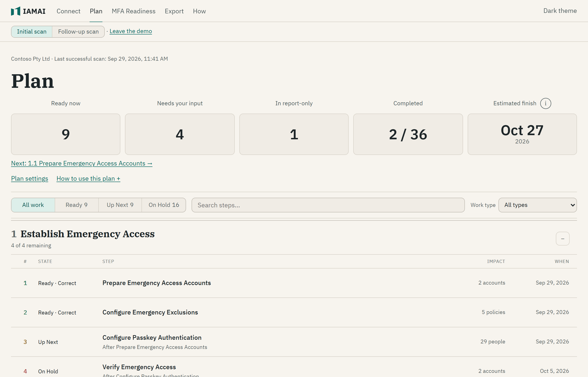Click the Needs your input card showing 4

pyautogui.click(x=180, y=134)
